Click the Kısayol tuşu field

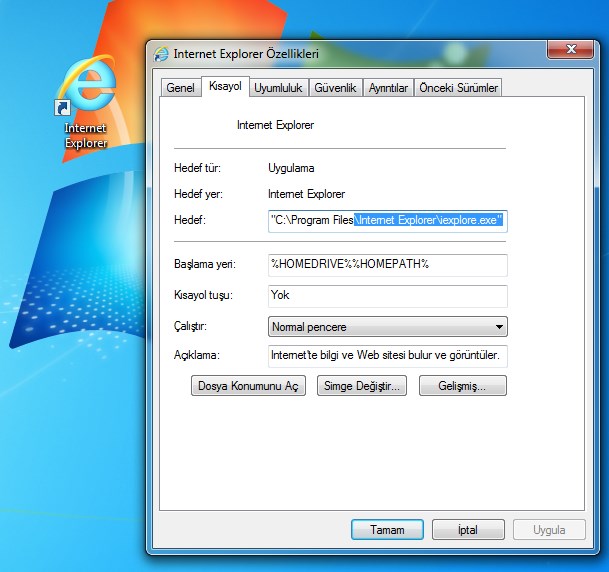pos(387,295)
